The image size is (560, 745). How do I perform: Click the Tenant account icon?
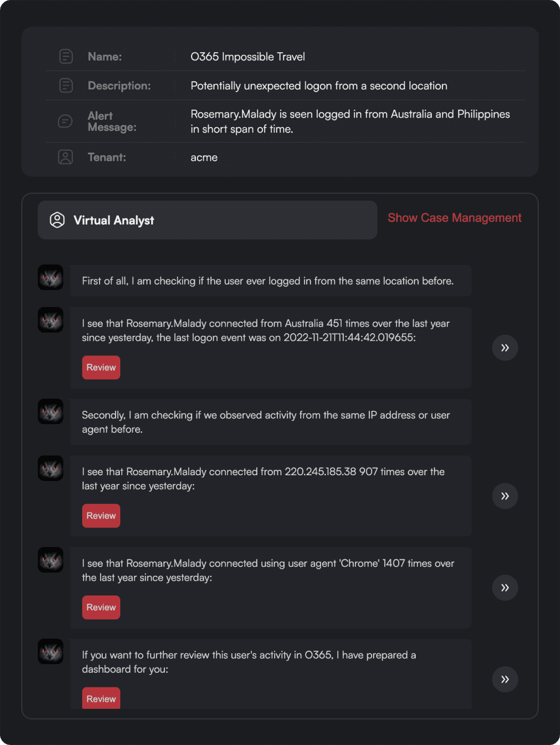click(65, 157)
